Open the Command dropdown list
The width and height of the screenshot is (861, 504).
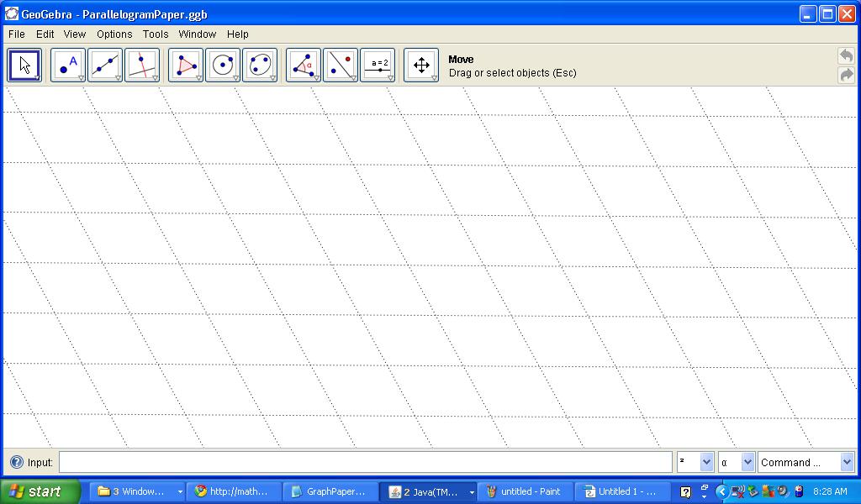point(847,462)
